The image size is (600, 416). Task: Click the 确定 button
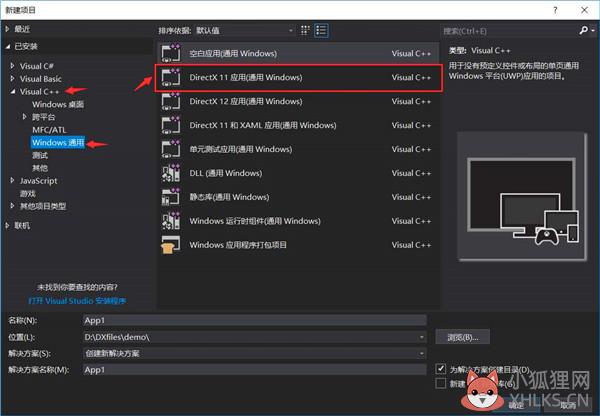click(516, 405)
